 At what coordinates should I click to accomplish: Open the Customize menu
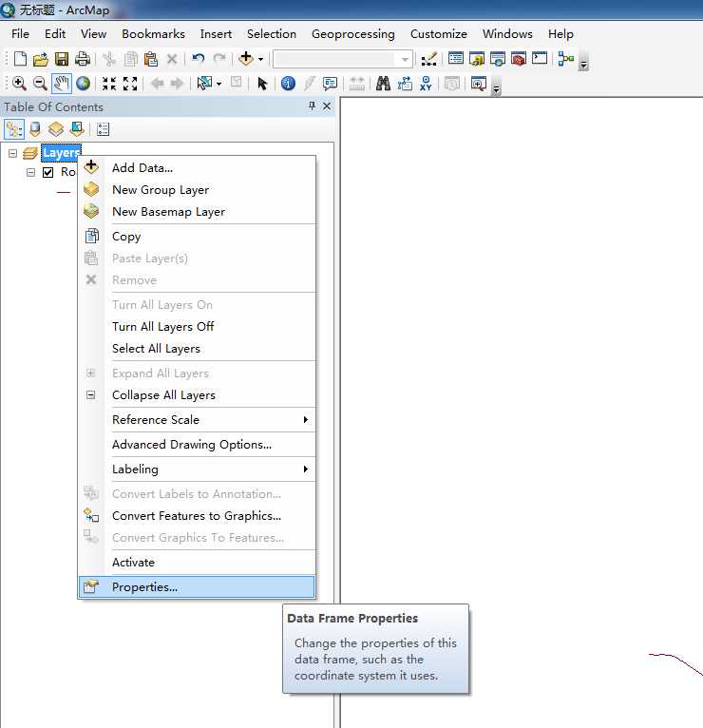pyautogui.click(x=439, y=34)
